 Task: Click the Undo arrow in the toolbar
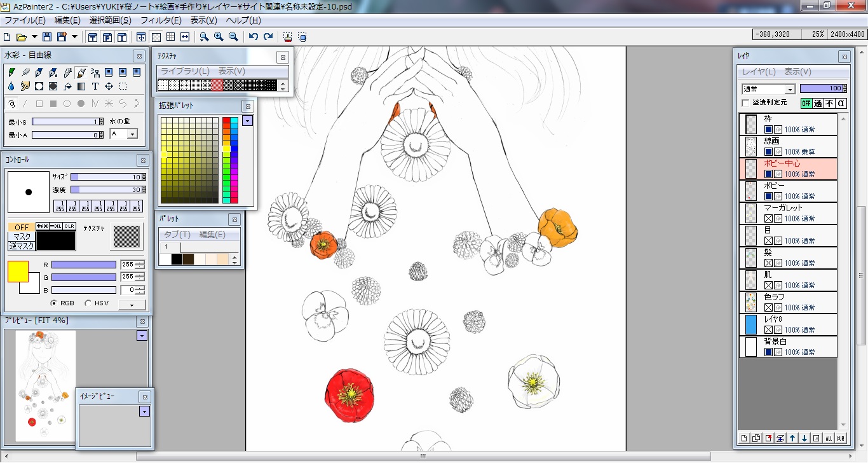click(x=254, y=37)
